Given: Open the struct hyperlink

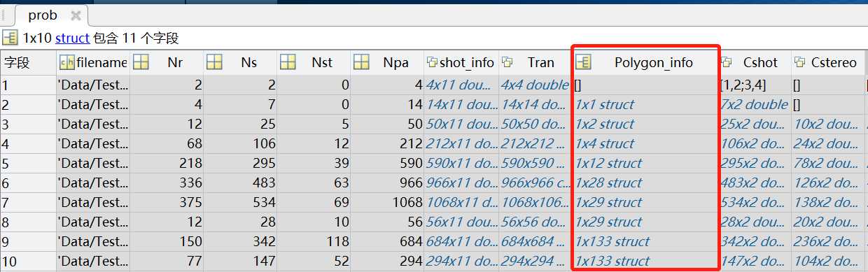Looking at the screenshot, I should coord(73,38).
